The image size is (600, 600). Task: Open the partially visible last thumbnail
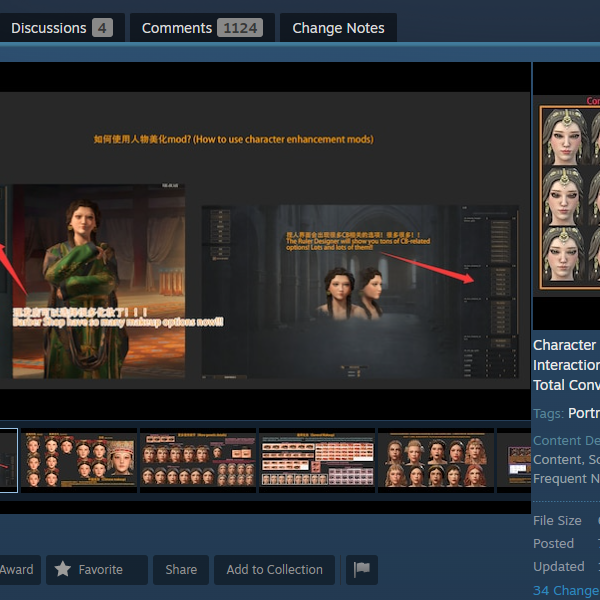514,460
